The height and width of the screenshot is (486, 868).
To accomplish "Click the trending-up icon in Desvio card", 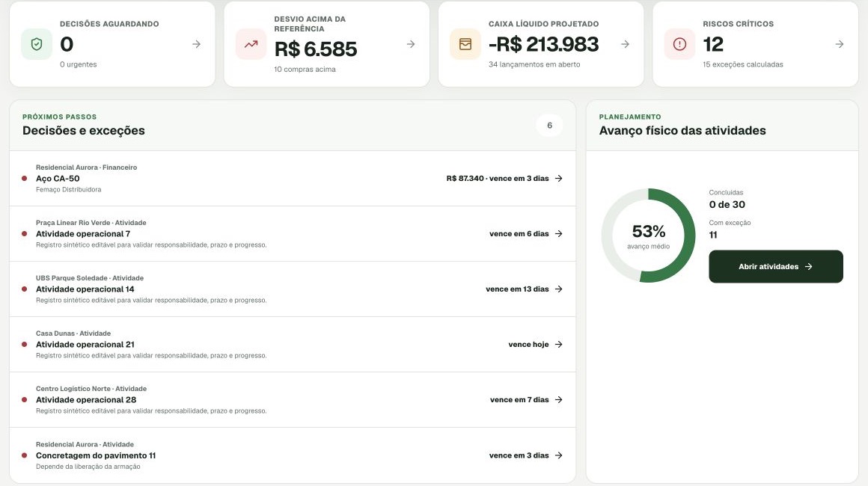I will [251, 44].
